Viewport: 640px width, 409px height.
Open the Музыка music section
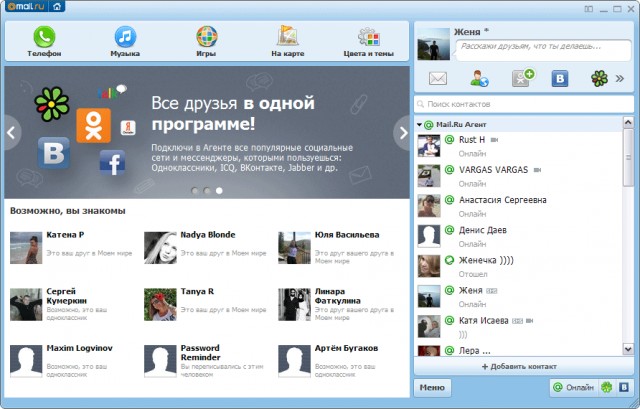(x=125, y=42)
